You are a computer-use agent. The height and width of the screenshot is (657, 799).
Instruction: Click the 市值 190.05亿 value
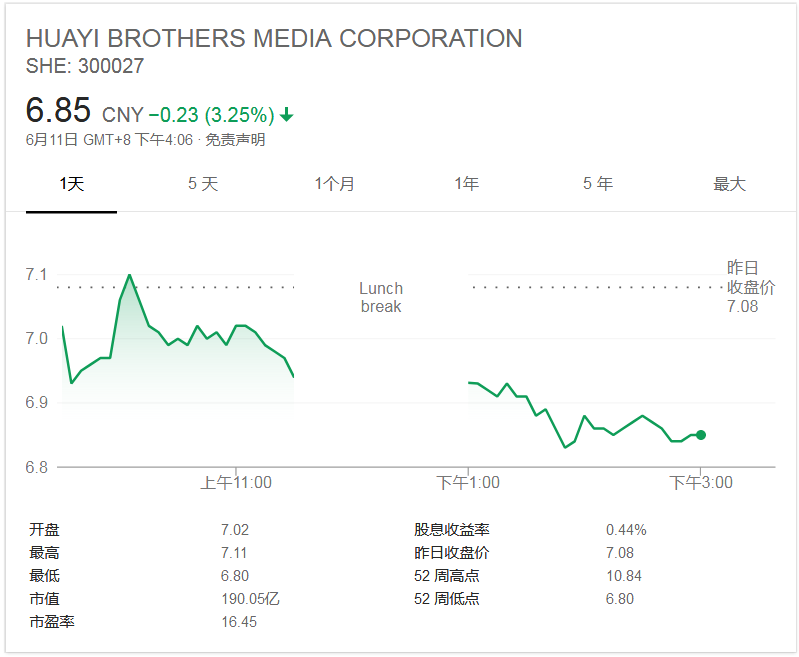click(248, 599)
